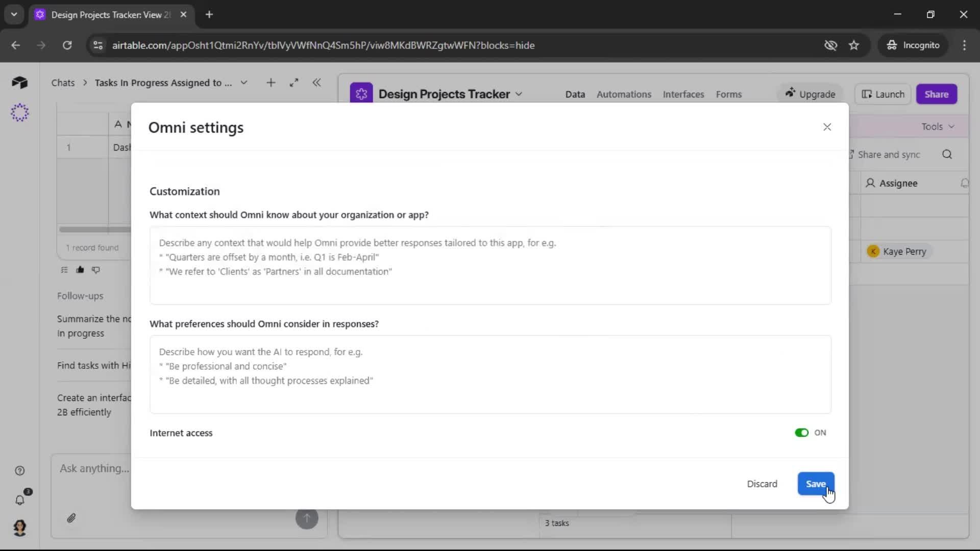Click the Upgrade button

pyautogui.click(x=810, y=94)
